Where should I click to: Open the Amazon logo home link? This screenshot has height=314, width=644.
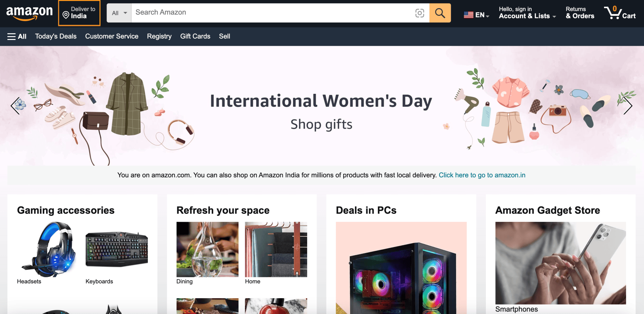coord(29,13)
